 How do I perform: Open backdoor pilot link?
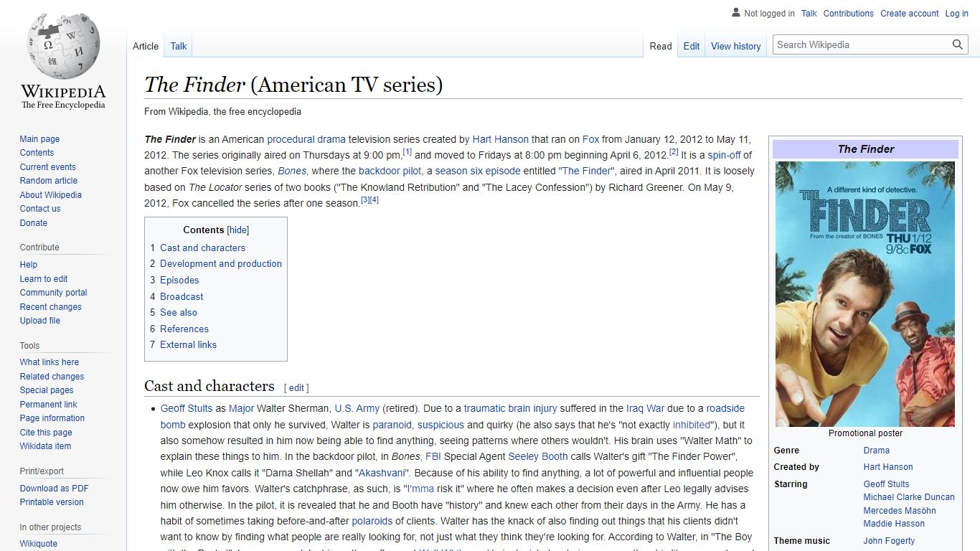pyautogui.click(x=390, y=171)
